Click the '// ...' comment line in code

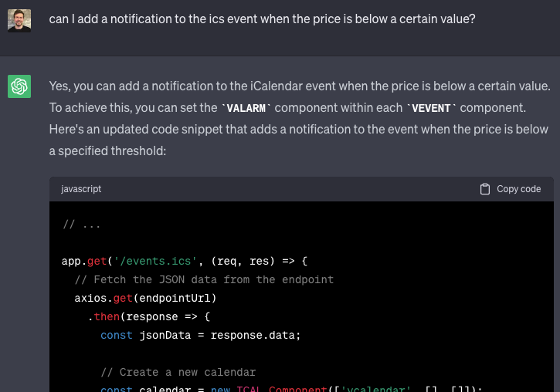(x=82, y=225)
